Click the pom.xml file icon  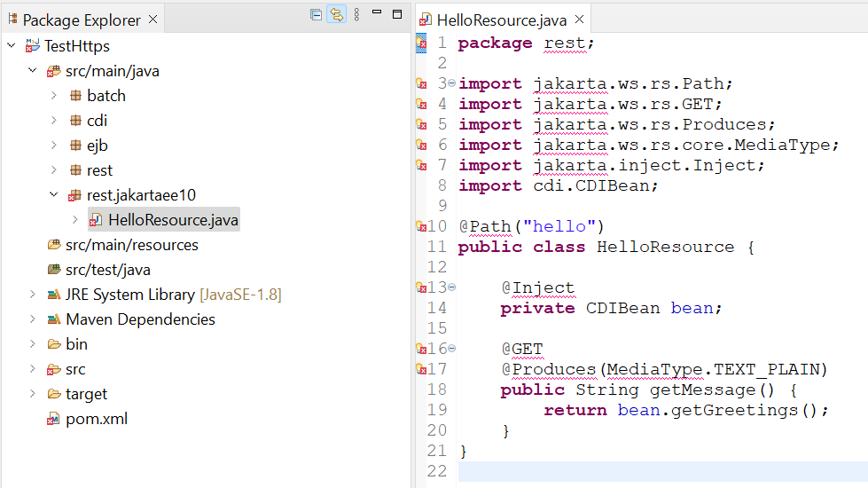pyautogui.click(x=53, y=419)
